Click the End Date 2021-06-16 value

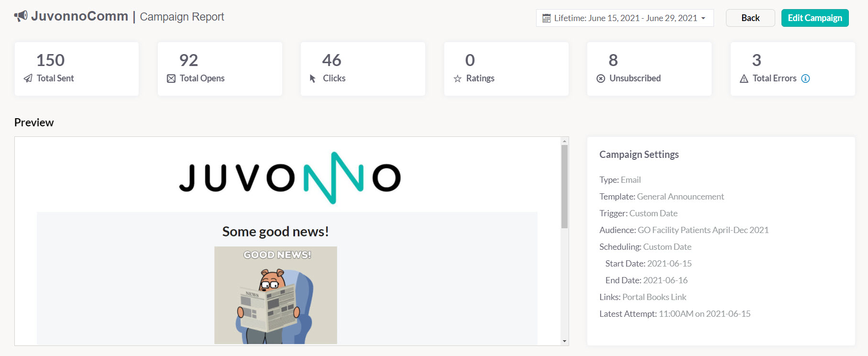click(x=665, y=280)
